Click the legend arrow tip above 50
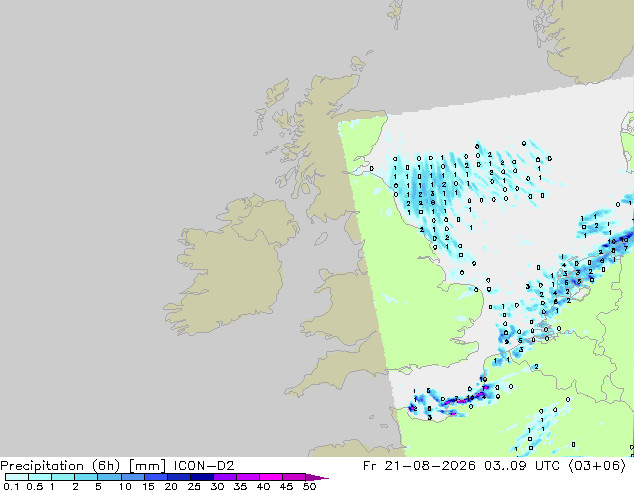The height and width of the screenshot is (490, 634). click(x=317, y=477)
